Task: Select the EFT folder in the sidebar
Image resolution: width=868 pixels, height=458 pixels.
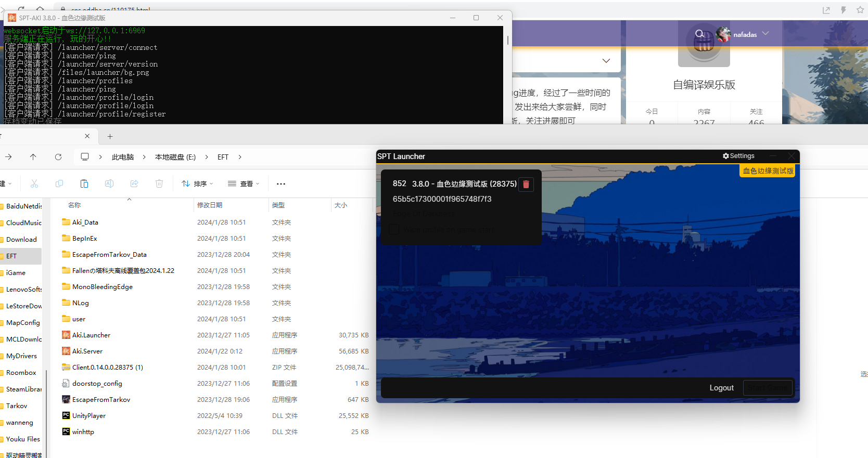Action: coord(11,256)
